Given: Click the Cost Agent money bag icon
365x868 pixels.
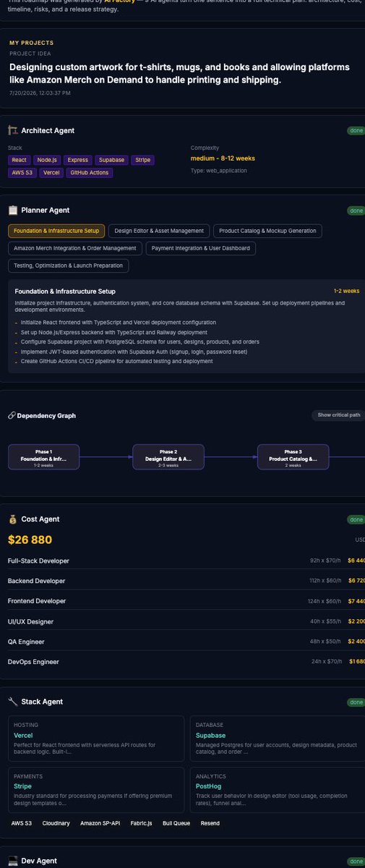Looking at the screenshot, I should pyautogui.click(x=12, y=519).
